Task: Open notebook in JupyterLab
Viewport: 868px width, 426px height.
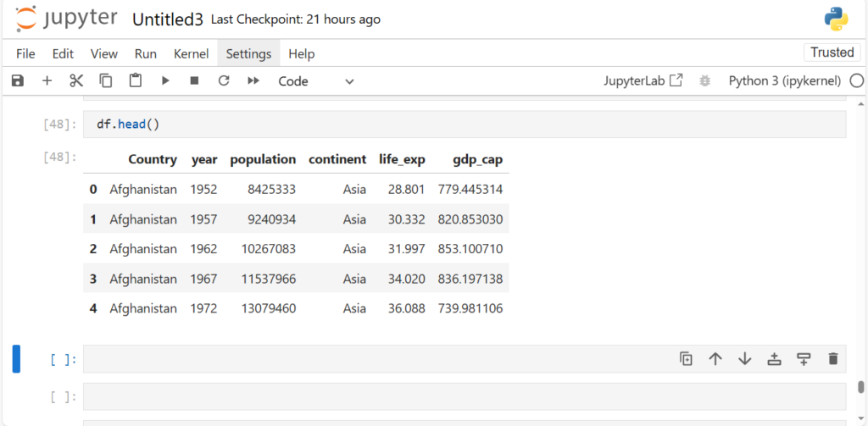Action: tap(643, 80)
